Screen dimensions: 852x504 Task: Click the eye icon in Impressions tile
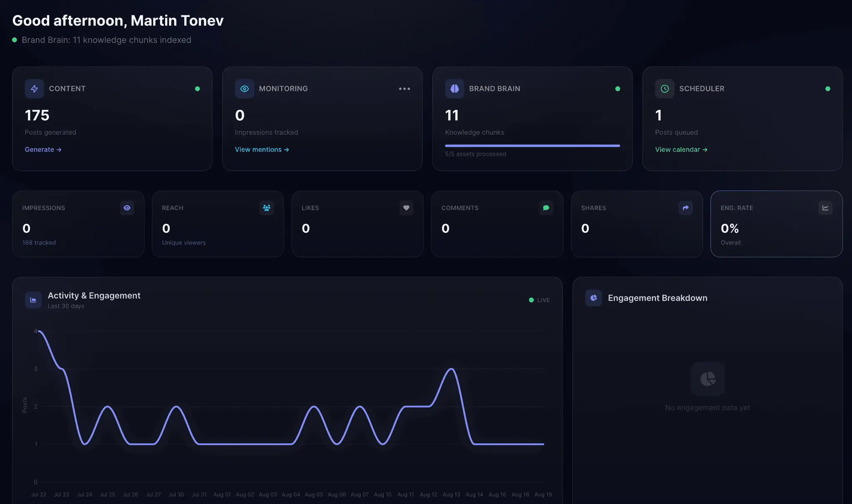tap(127, 208)
